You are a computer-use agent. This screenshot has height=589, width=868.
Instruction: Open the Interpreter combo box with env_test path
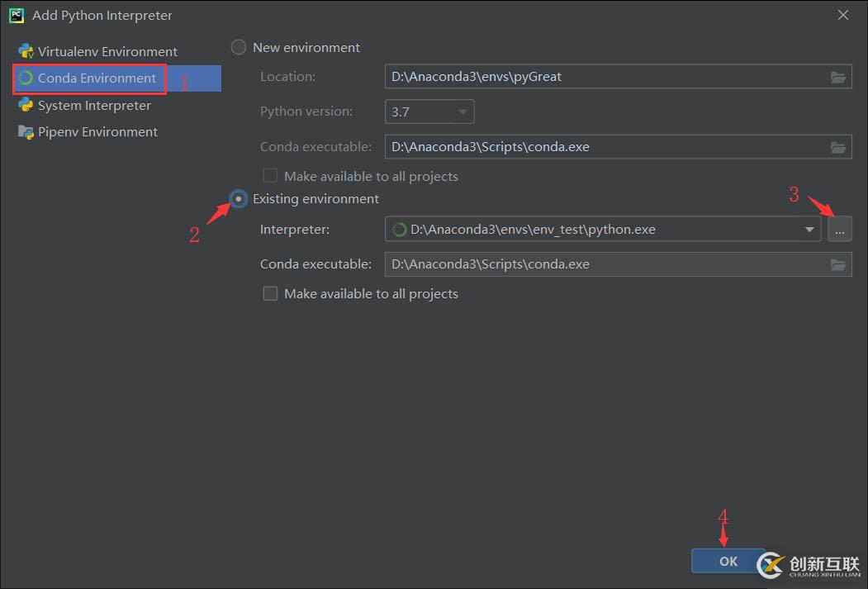coord(595,230)
